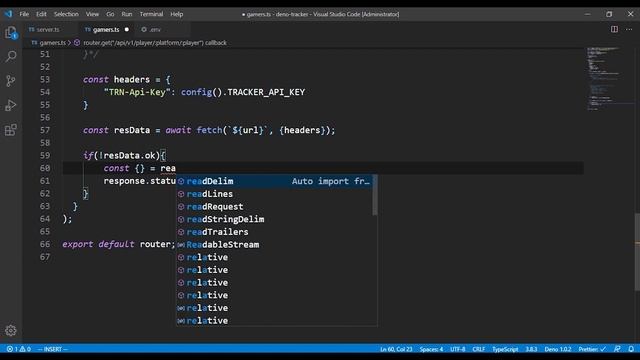Open the Run menu

[x=127, y=14]
